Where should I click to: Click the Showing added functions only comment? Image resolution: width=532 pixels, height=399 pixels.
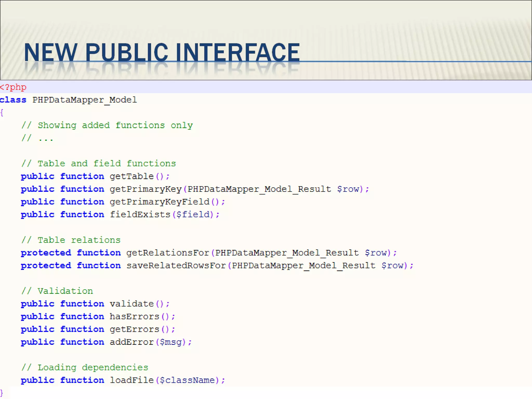(x=107, y=125)
